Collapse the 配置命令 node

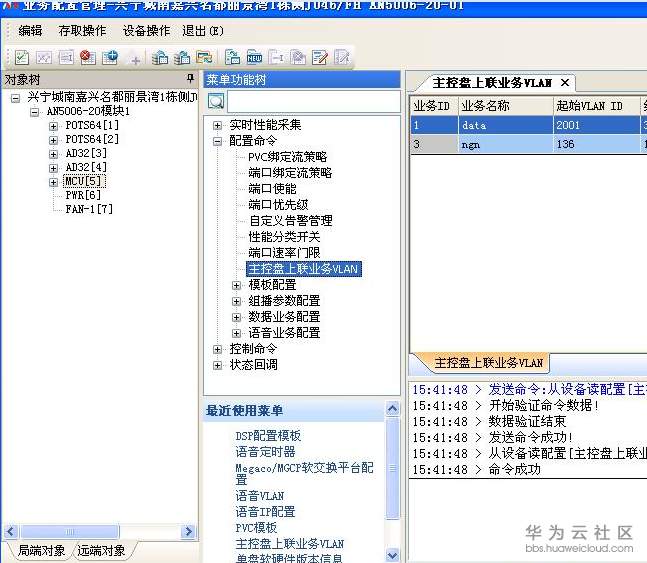tap(217, 141)
